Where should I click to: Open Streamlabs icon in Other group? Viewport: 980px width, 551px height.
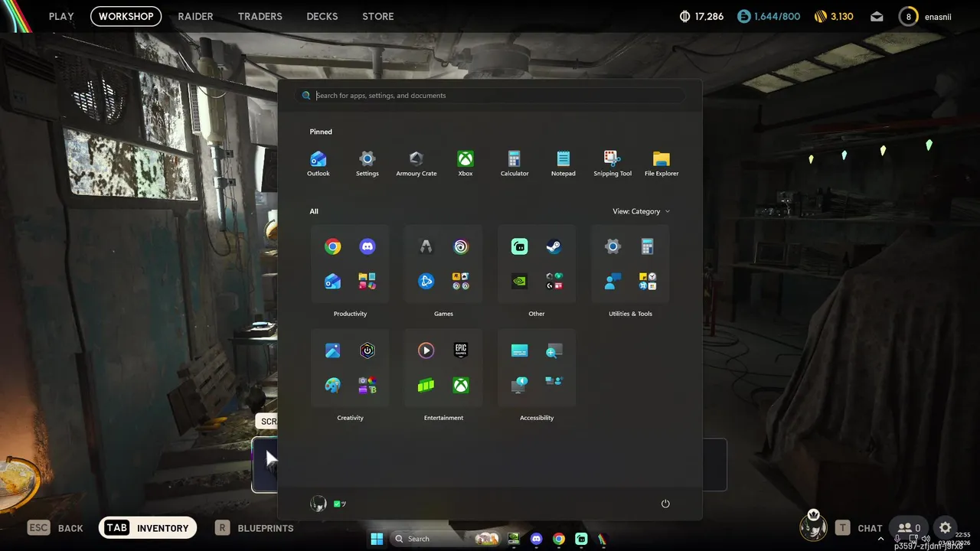519,246
